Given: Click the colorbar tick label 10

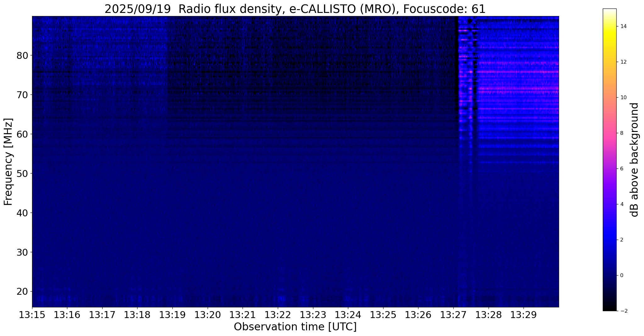Looking at the screenshot, I should pos(623,98).
